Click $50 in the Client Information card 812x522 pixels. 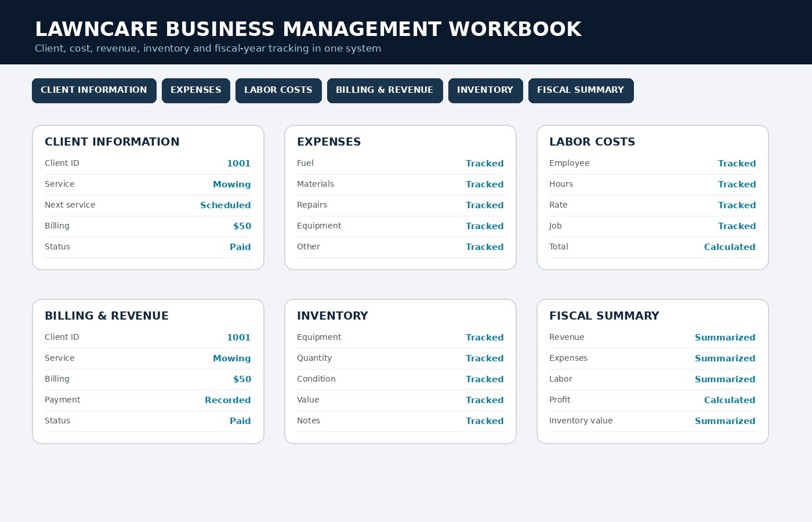click(x=242, y=226)
